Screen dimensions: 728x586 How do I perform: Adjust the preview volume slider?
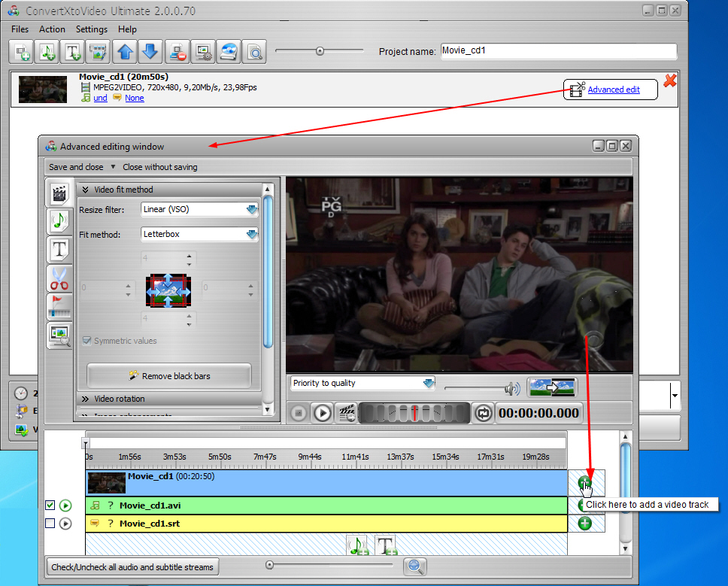475,388
